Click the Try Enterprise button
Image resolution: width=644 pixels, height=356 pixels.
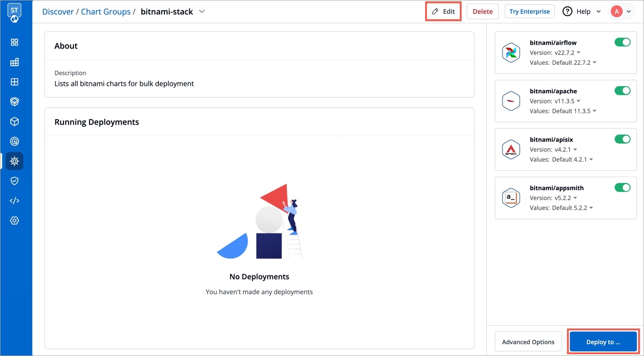pyautogui.click(x=530, y=12)
